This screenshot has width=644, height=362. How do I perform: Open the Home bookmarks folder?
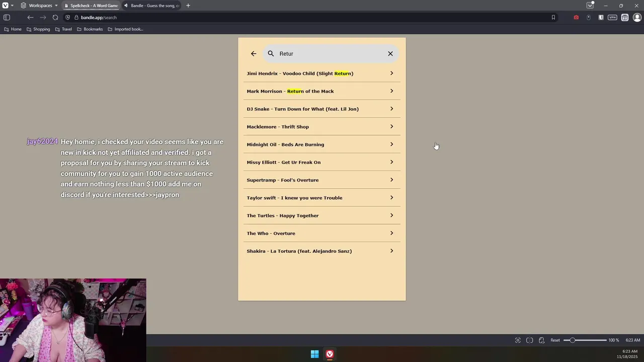point(13,29)
